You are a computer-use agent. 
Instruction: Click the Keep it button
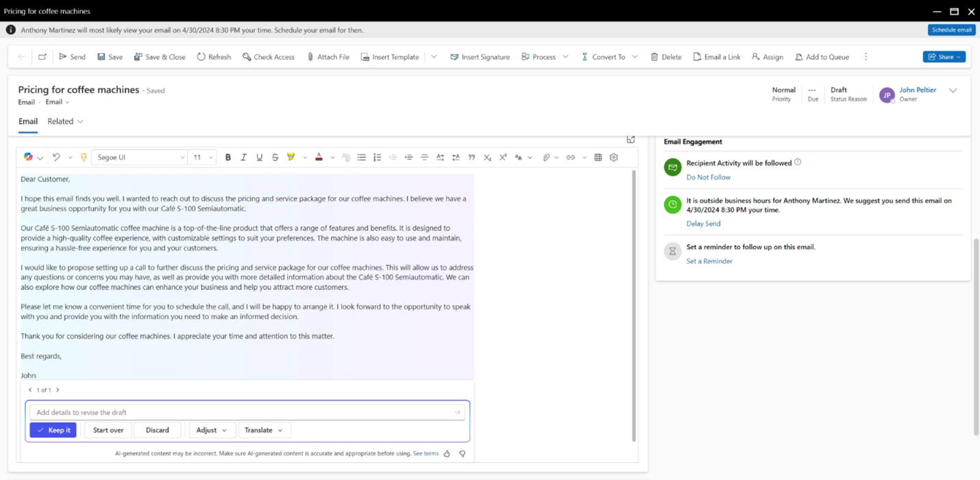tap(53, 430)
